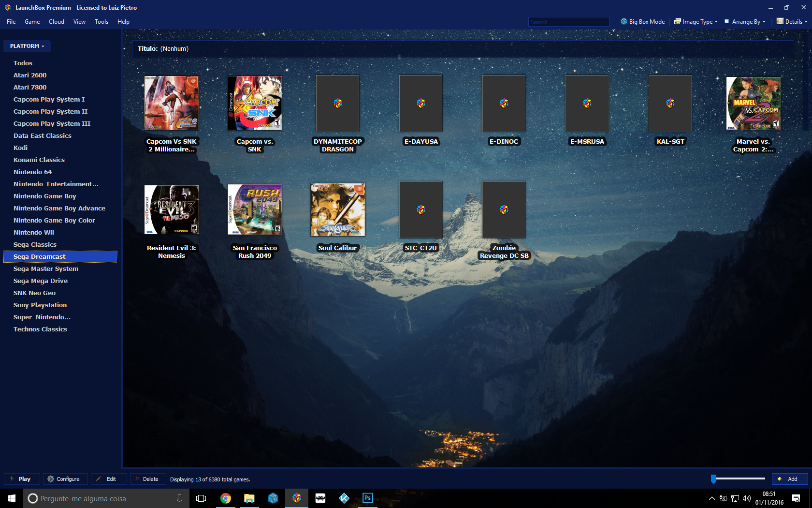Image resolution: width=812 pixels, height=508 pixels.
Task: Open Photoshop from taskbar
Action: [x=367, y=498]
